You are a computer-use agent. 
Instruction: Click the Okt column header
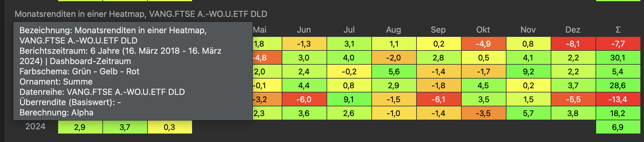(483, 30)
